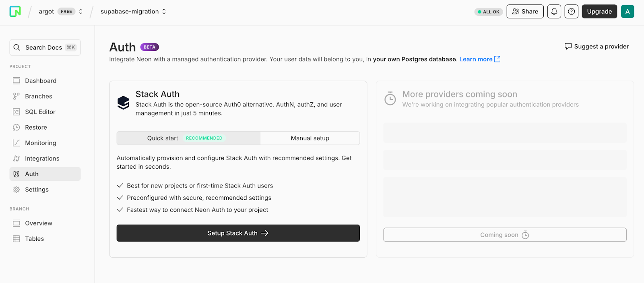Switch to the Manual setup tab

310,138
